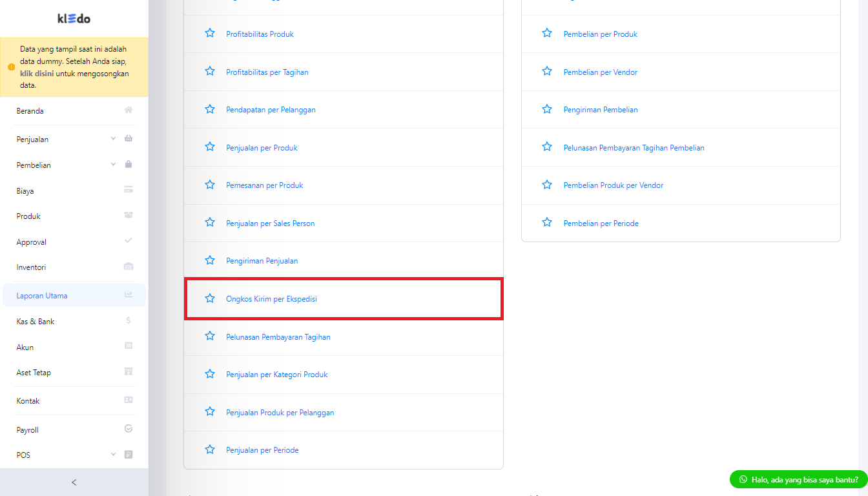Open the WhatsApp help chat button

[x=798, y=479]
